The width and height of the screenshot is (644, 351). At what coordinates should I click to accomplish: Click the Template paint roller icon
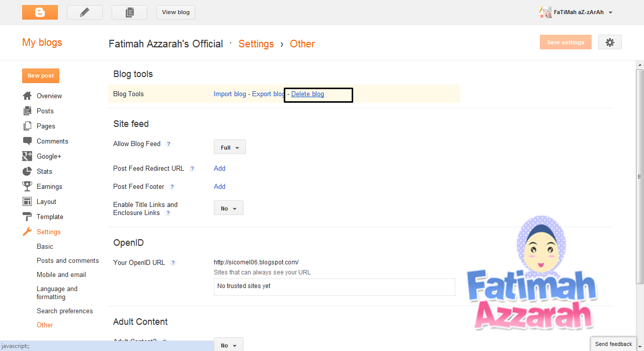(27, 217)
